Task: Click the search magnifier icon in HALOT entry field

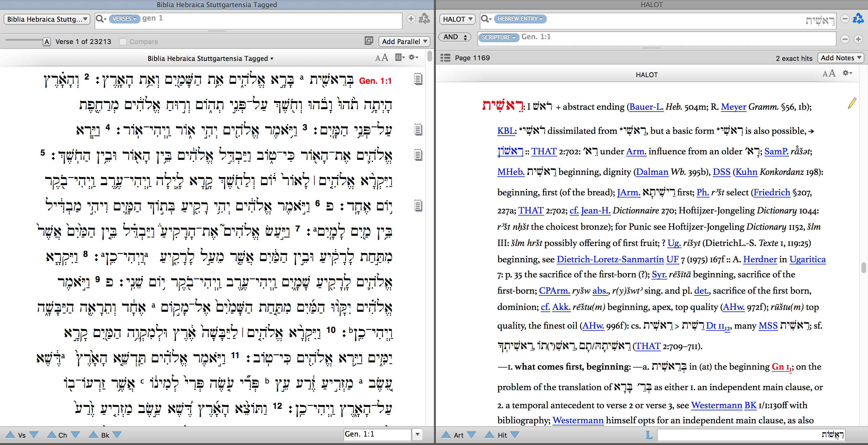Action: point(486,19)
